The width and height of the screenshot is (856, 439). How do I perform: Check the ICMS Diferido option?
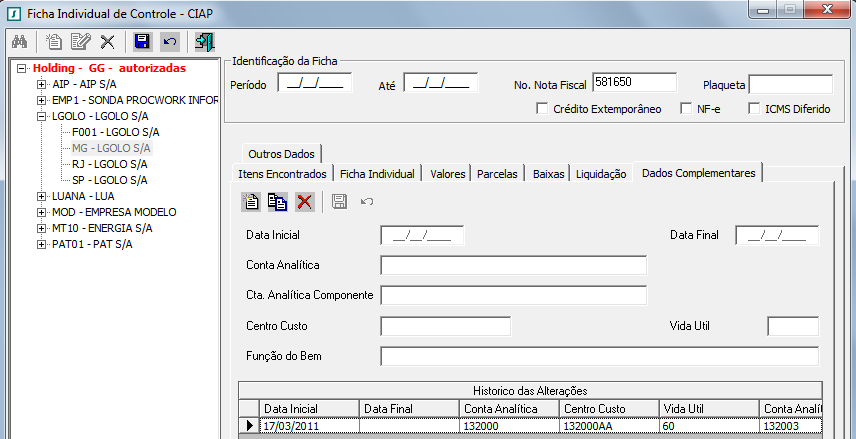[x=754, y=109]
